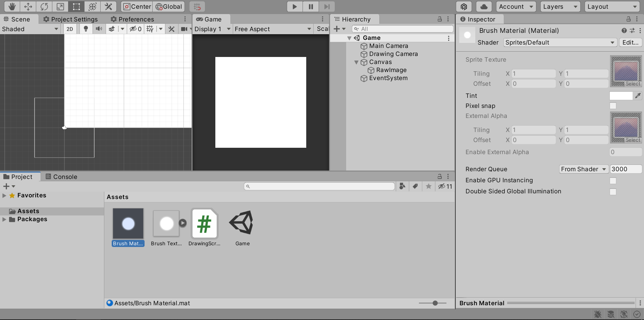This screenshot has width=644, height=320.
Task: Pick Tint color with eyedropper
Action: 638,96
